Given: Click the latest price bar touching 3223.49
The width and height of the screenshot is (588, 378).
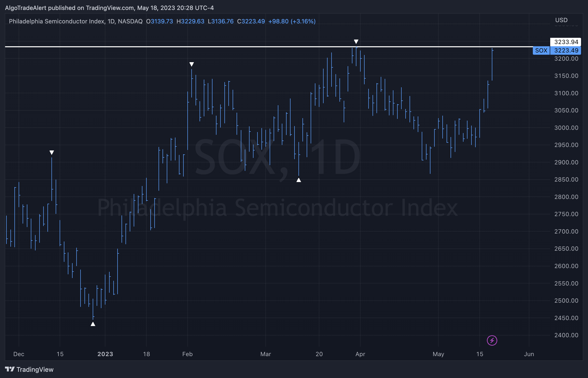Looking at the screenshot, I should (x=492, y=64).
